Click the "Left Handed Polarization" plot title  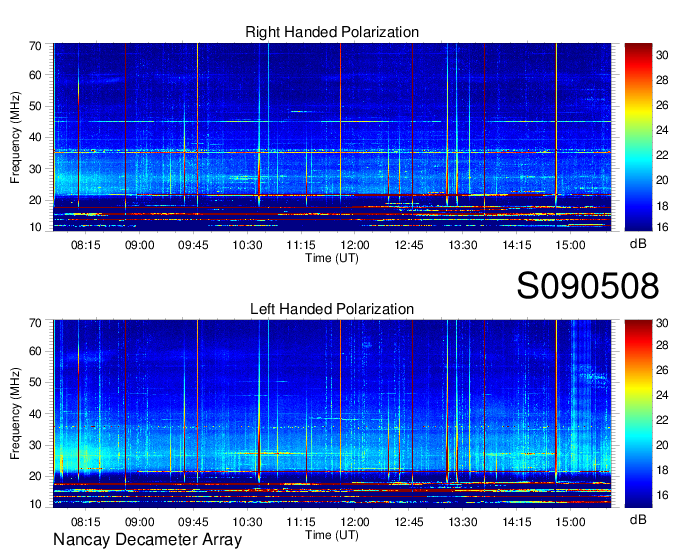(x=332, y=309)
